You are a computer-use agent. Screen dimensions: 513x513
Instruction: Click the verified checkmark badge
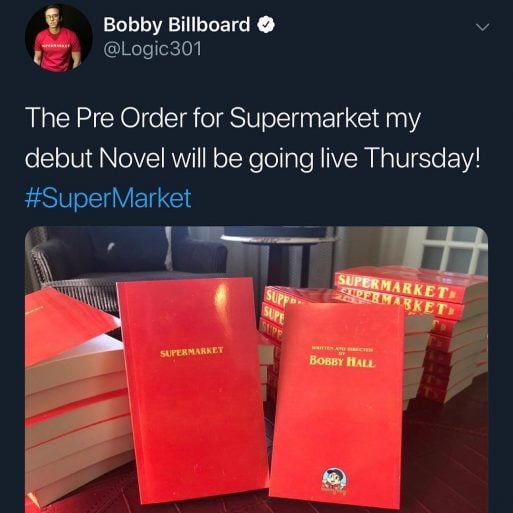(x=266, y=25)
